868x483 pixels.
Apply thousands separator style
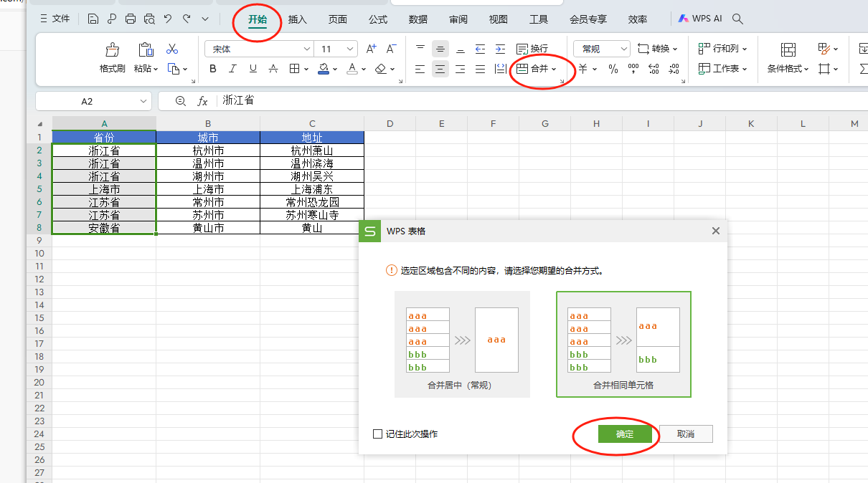pyautogui.click(x=633, y=69)
